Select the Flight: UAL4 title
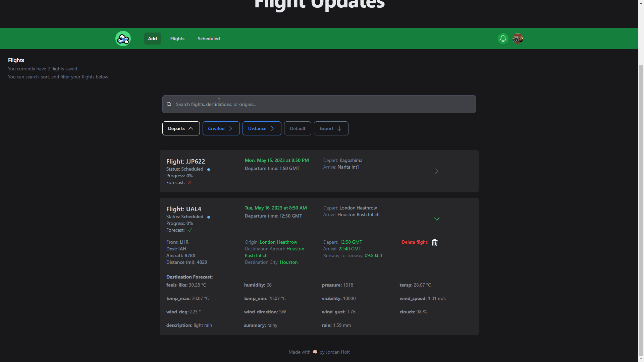This screenshot has width=644, height=362. click(184, 209)
